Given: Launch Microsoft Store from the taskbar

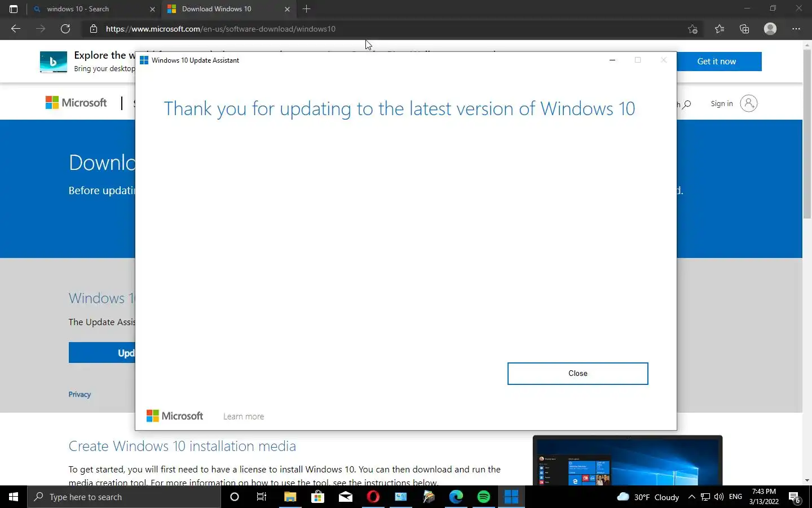Looking at the screenshot, I should 317,497.
